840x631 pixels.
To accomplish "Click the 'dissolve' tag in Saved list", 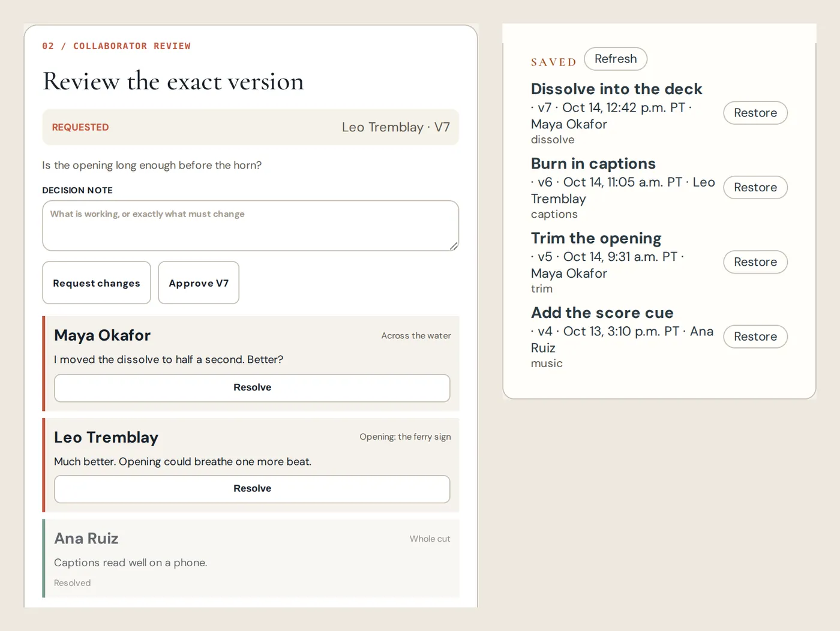I will [553, 140].
